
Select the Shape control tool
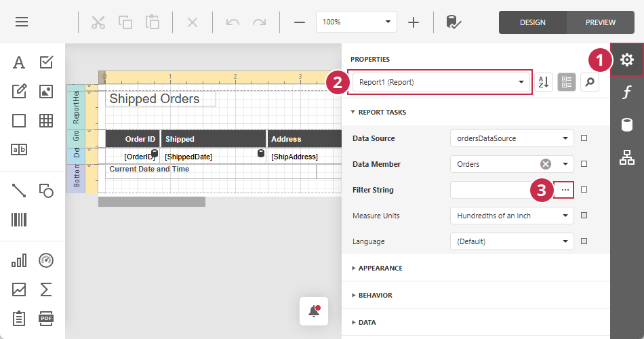click(x=46, y=191)
